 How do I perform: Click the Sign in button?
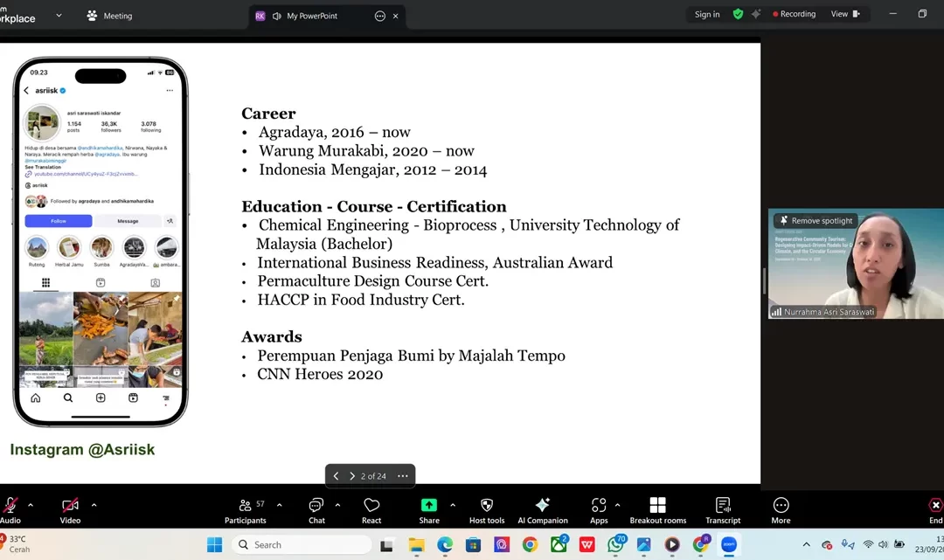point(707,14)
